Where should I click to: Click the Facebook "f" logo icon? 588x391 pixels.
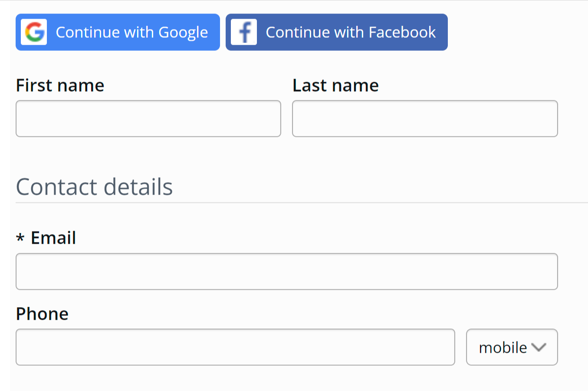click(x=244, y=32)
